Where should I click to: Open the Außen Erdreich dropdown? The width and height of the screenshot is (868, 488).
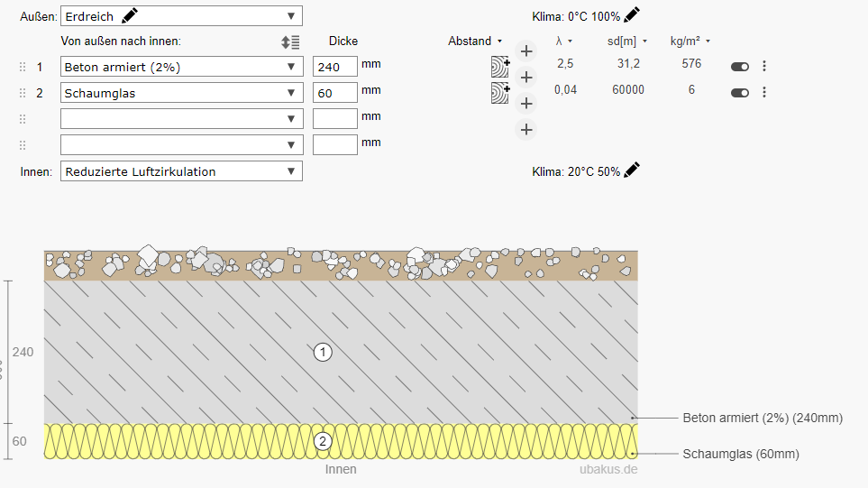coord(181,16)
